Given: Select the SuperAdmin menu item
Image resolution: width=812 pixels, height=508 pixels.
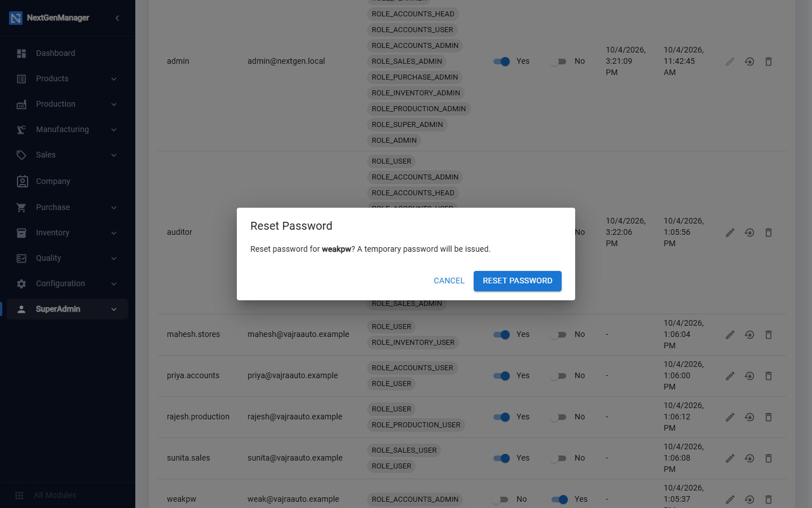Looking at the screenshot, I should (x=67, y=309).
